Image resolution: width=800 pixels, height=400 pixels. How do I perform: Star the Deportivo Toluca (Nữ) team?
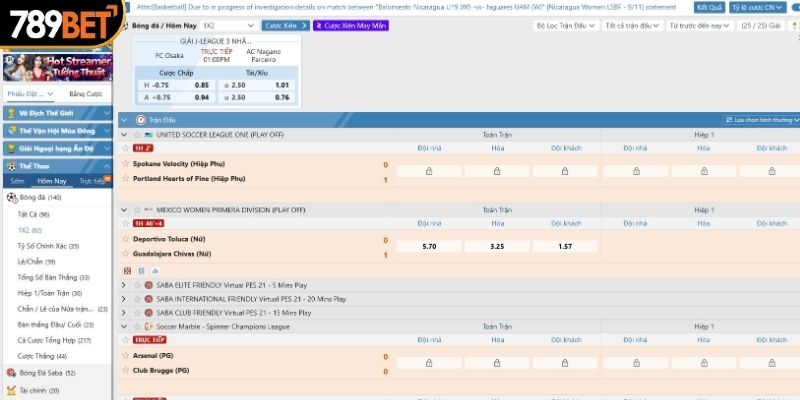pyautogui.click(x=125, y=240)
